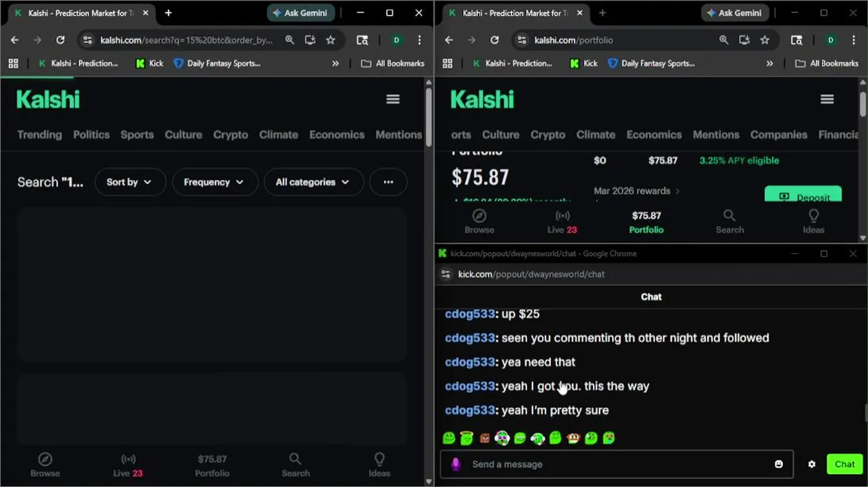Viewport: 868px width, 487px height.
Task: Click the purple microphone icon in chat input
Action: click(x=456, y=464)
